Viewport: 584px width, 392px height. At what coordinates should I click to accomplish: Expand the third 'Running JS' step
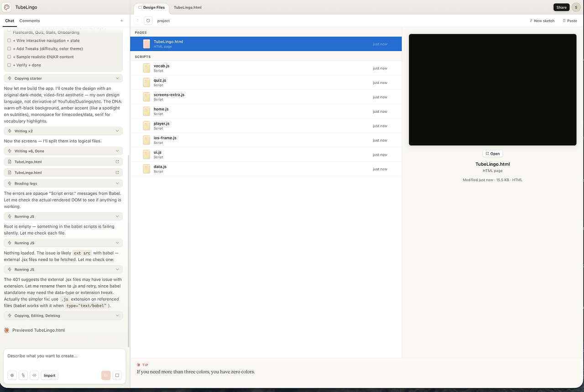tap(63, 269)
